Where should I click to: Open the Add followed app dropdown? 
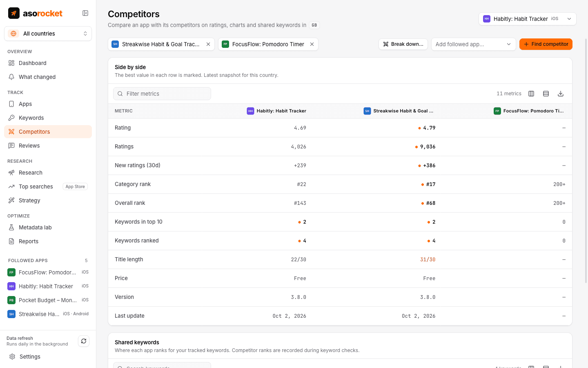pyautogui.click(x=473, y=44)
